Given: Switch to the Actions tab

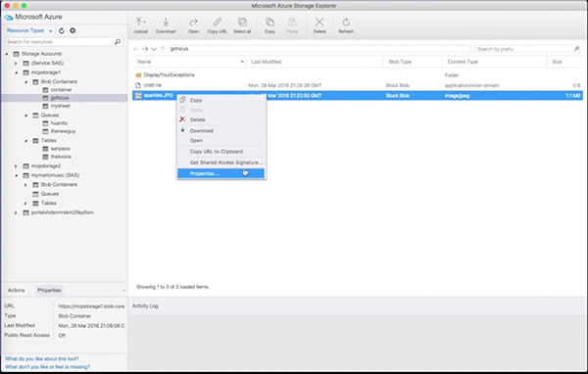Looking at the screenshot, I should (16, 290).
